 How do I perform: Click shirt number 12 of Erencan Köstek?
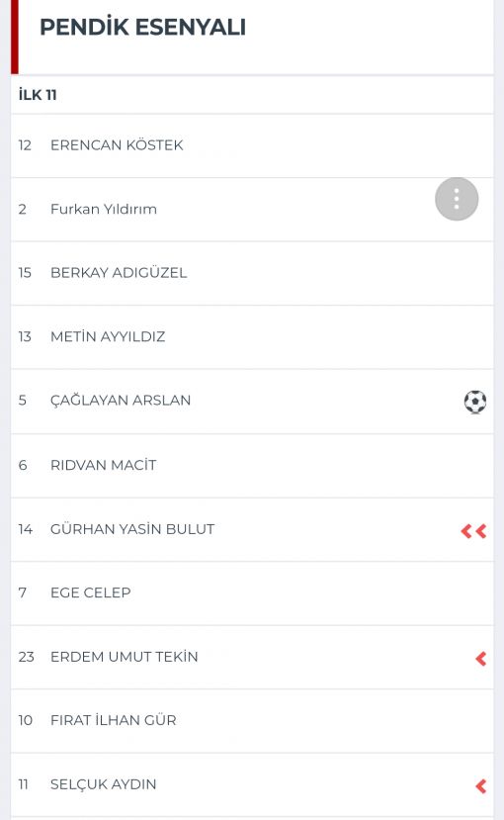(25, 144)
